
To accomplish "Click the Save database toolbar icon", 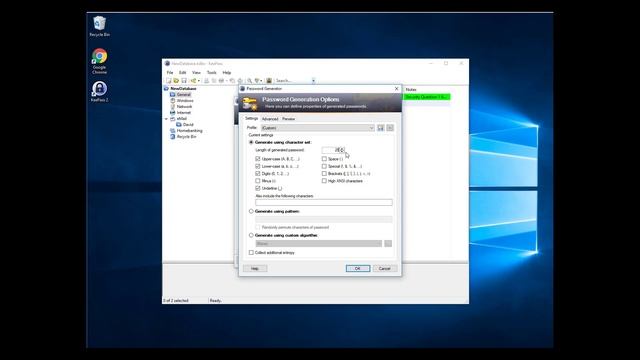I will tap(184, 81).
